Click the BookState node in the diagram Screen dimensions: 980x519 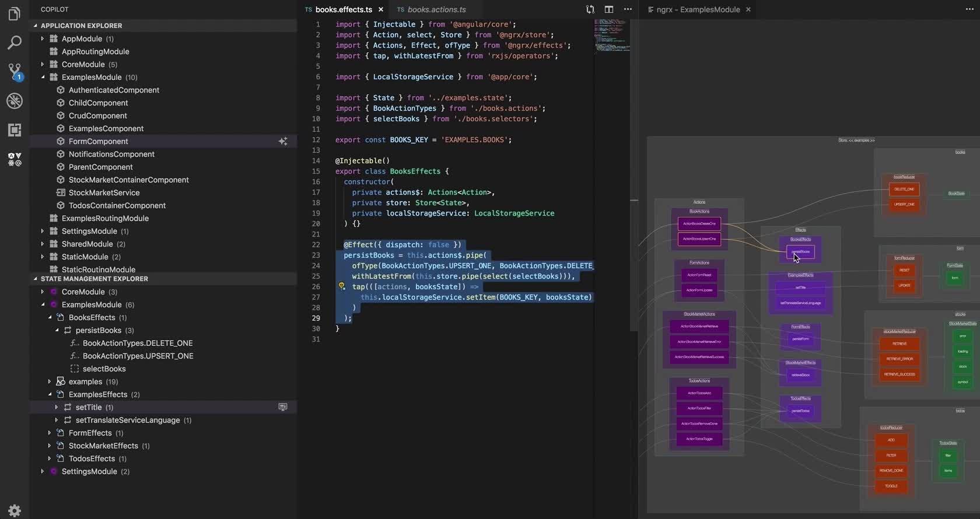click(956, 194)
